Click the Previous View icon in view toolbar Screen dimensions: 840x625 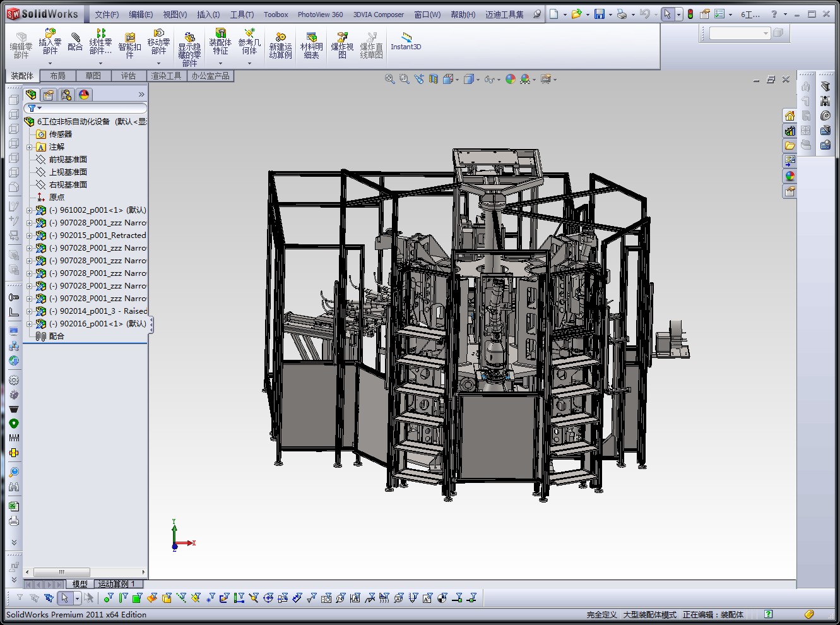pos(419,79)
